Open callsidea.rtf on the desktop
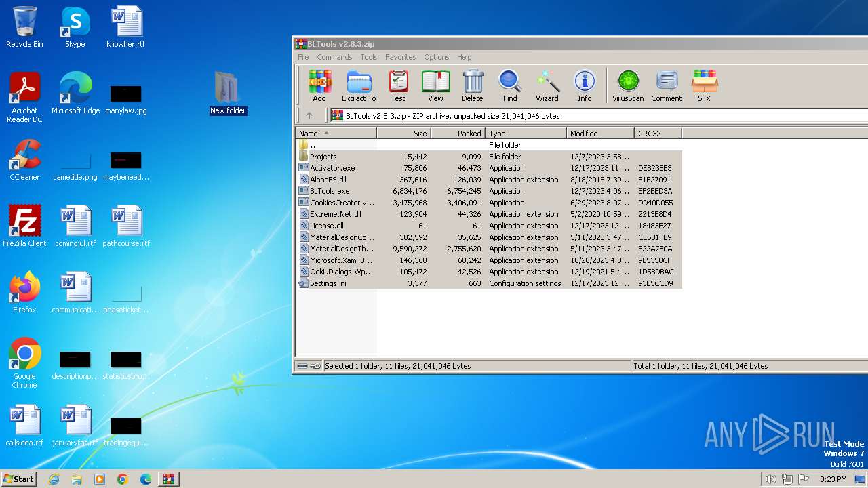This screenshot has width=868, height=488. [24, 426]
